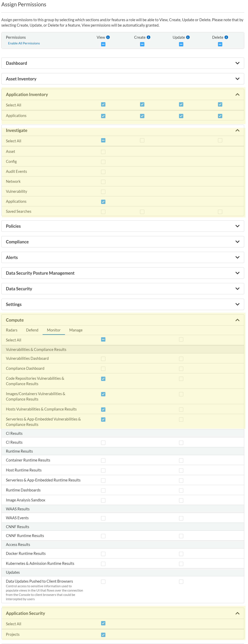Check Saved Searches Create checkbox
Viewport: 248px width, 644px height.
[142, 212]
